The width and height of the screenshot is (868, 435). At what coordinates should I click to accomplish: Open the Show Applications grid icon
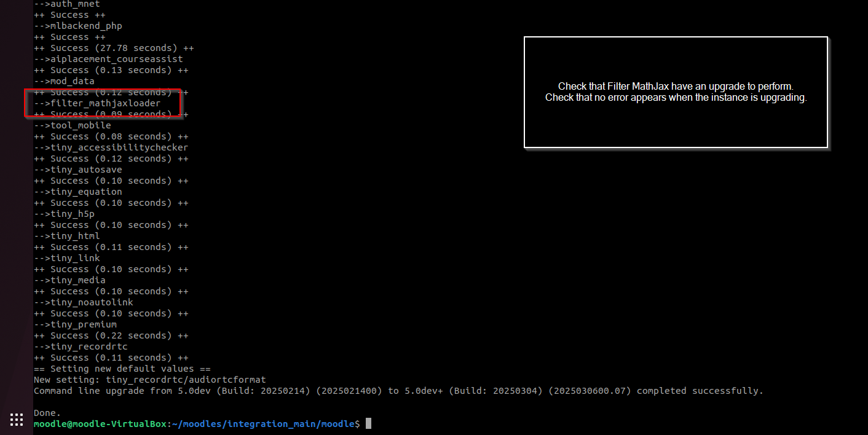pos(17,420)
